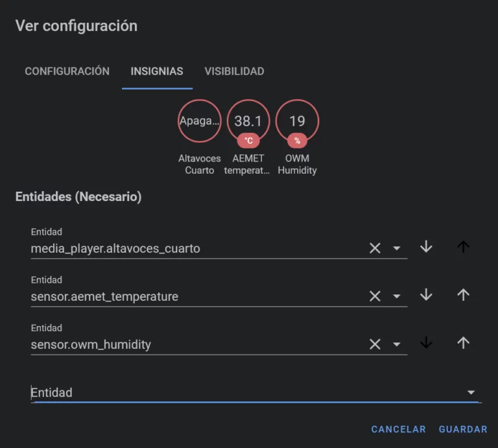Open the empty Entidad dropdown arrow
498x448 pixels.
point(471,392)
